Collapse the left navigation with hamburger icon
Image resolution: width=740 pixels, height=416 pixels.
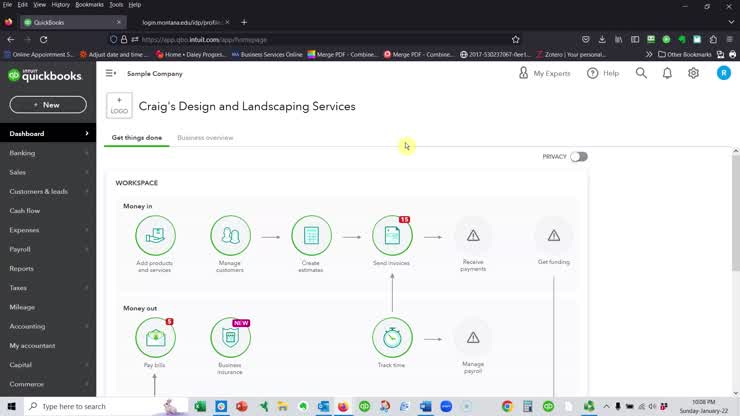click(x=111, y=73)
